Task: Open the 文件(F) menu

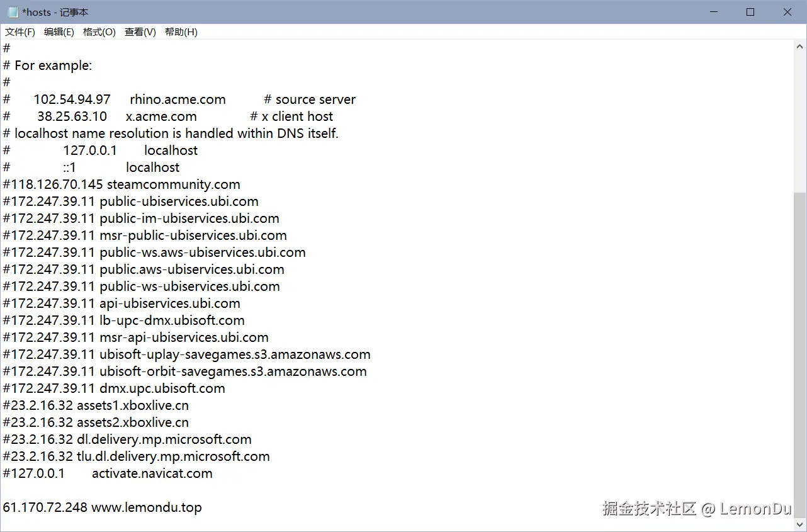Action: 19,31
